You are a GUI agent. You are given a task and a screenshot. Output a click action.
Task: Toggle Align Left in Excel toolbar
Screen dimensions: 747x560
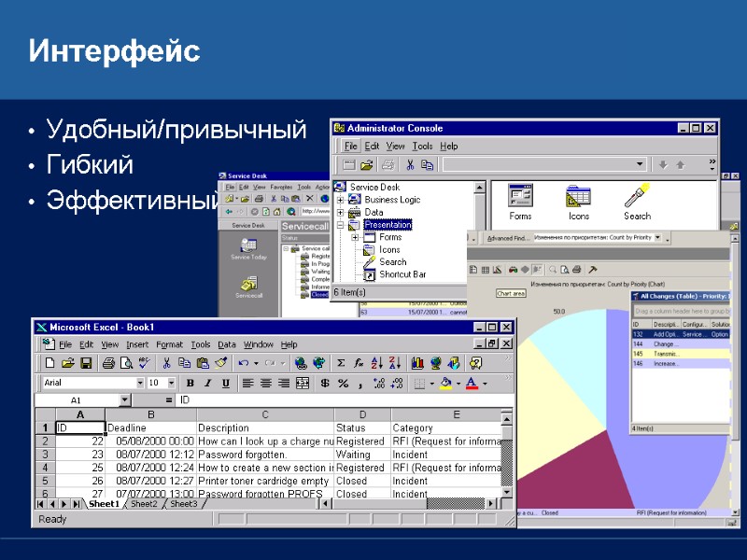point(247,383)
